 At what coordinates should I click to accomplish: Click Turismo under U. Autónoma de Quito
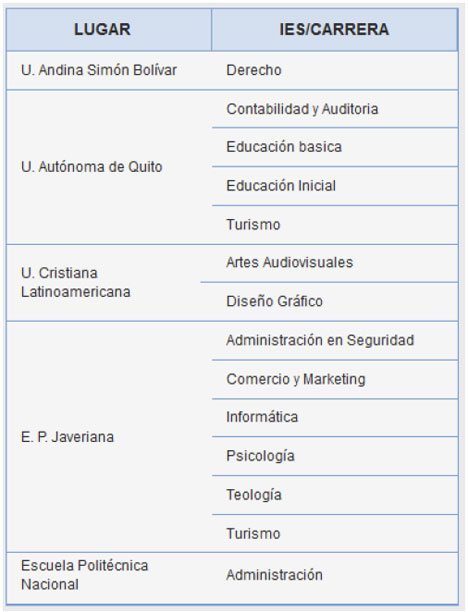coord(335,225)
